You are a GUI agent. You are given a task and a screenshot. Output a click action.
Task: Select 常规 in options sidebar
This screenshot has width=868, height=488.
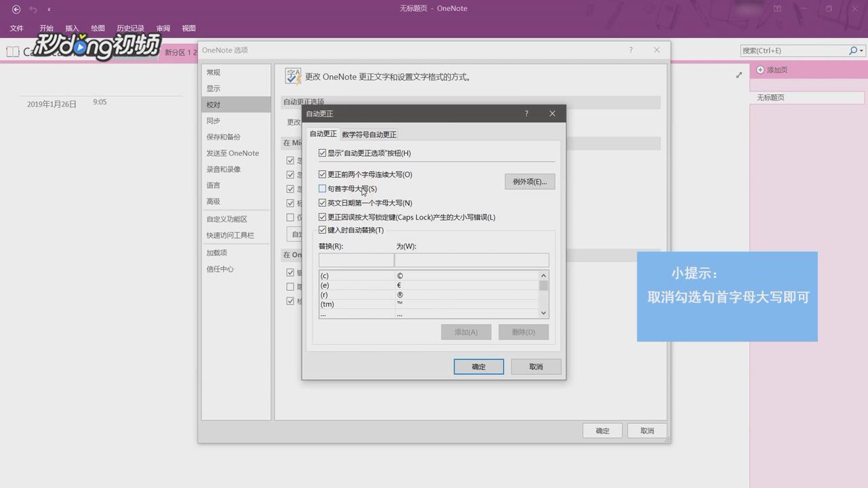tap(236, 73)
